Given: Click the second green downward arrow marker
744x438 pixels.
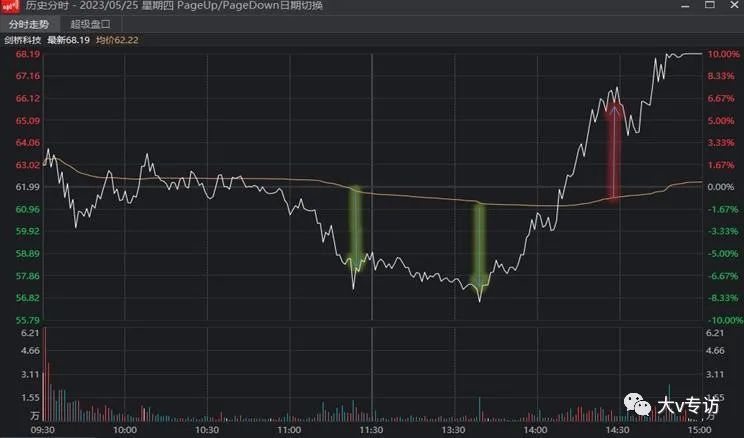Looking at the screenshot, I should click(x=479, y=245).
